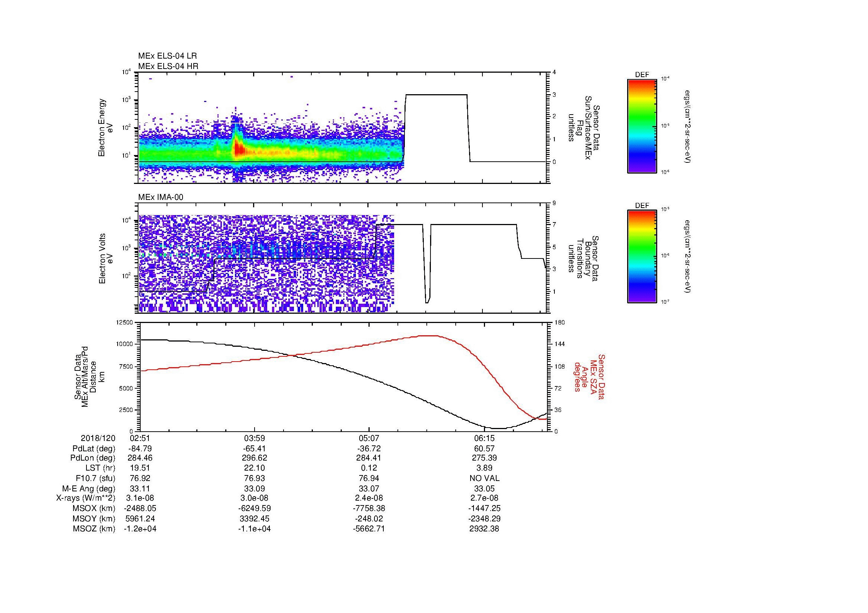Image resolution: width=868 pixels, height=613 pixels.
Task: Click the IMA boundary axis tick label '7'
Action: coord(554,225)
